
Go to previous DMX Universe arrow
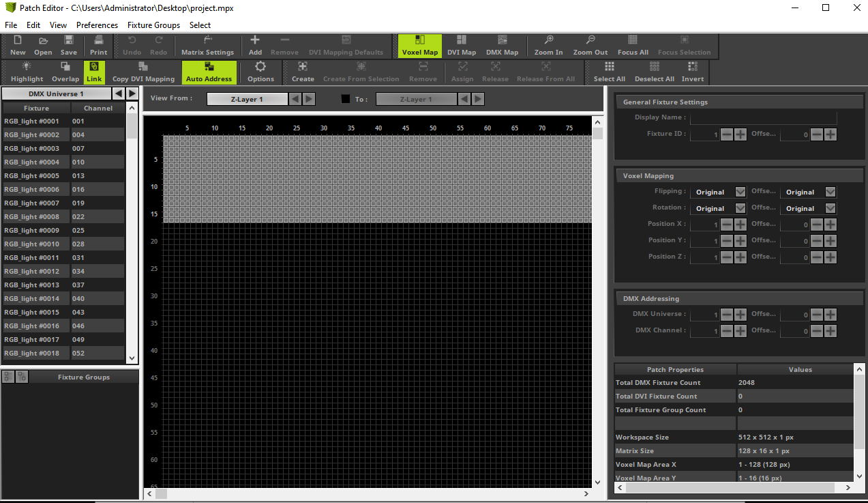pyautogui.click(x=119, y=94)
